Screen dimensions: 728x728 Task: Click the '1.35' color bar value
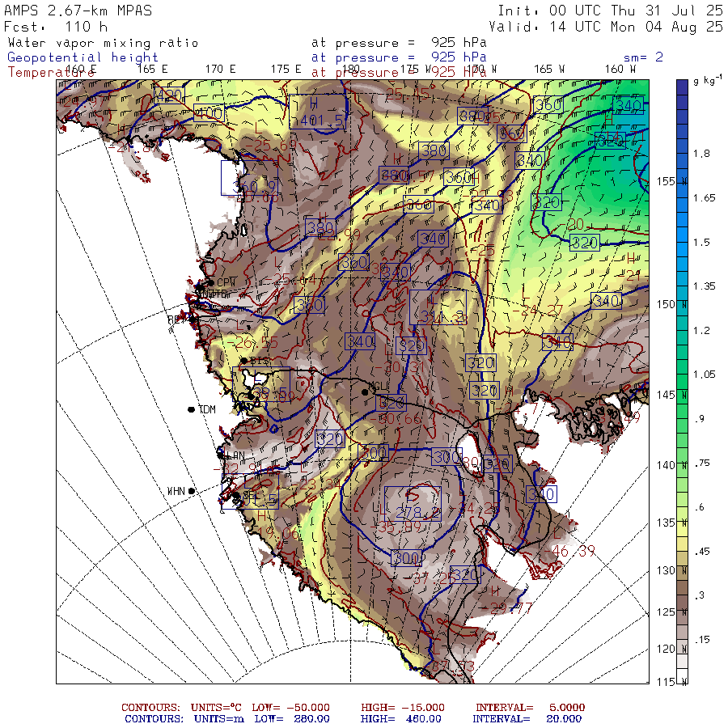tap(705, 286)
